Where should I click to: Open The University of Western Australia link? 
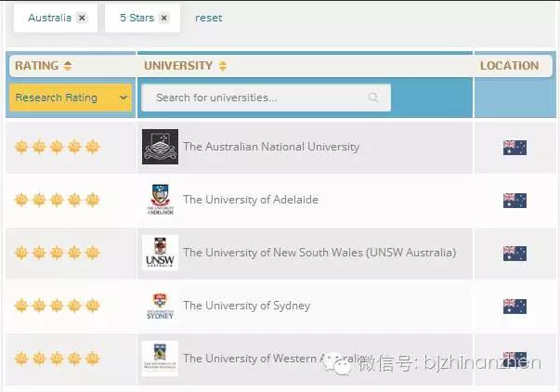(274, 358)
